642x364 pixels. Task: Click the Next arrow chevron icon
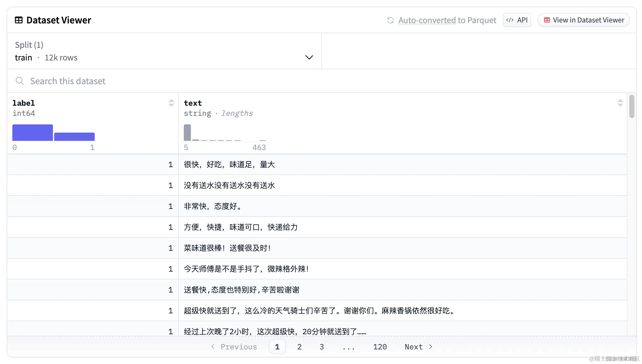click(431, 347)
